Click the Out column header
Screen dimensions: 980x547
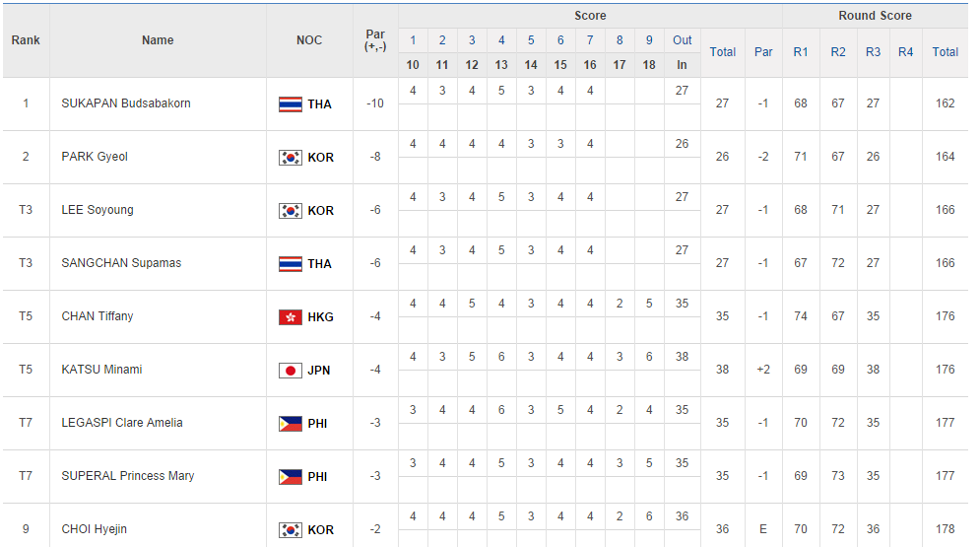[x=683, y=40]
